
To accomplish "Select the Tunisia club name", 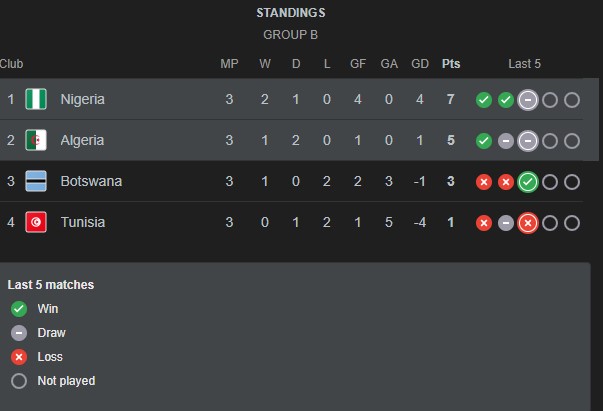I will (x=82, y=222).
